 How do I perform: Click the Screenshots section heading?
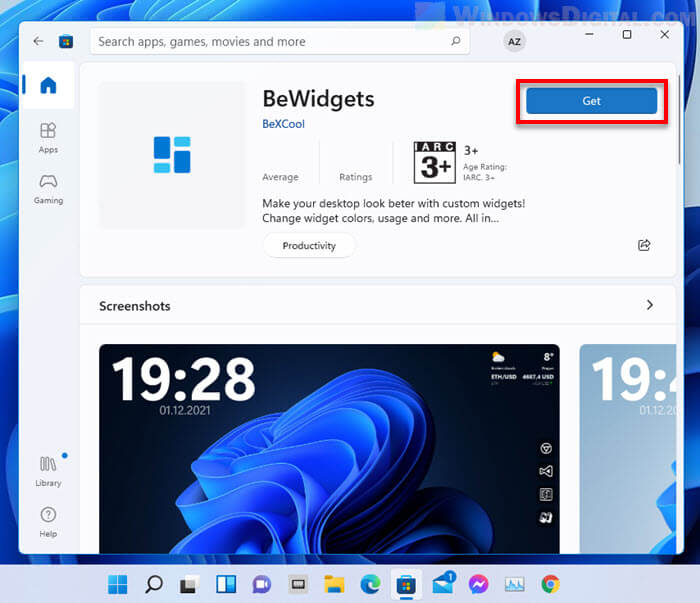click(x=135, y=306)
